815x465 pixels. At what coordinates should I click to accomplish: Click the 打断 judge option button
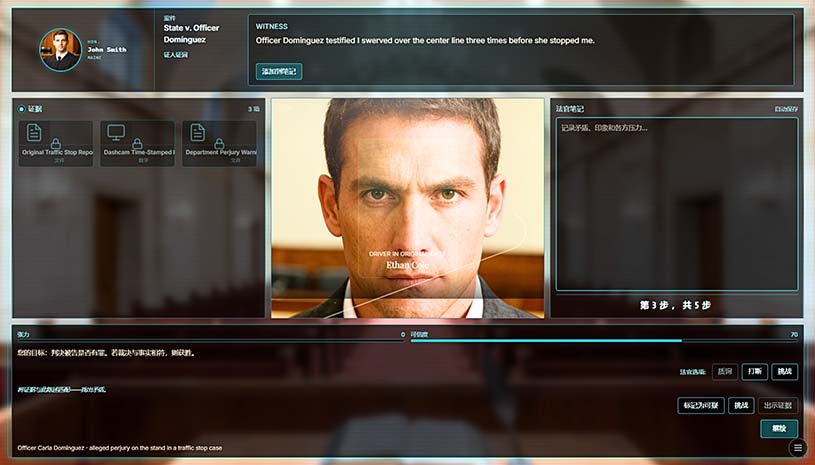(755, 372)
